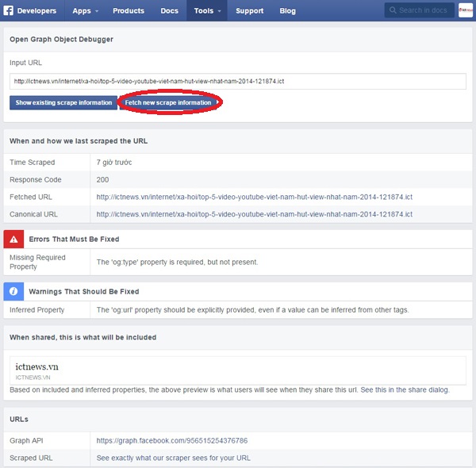Go to Developers home
476x468 pixels.
pos(36,10)
